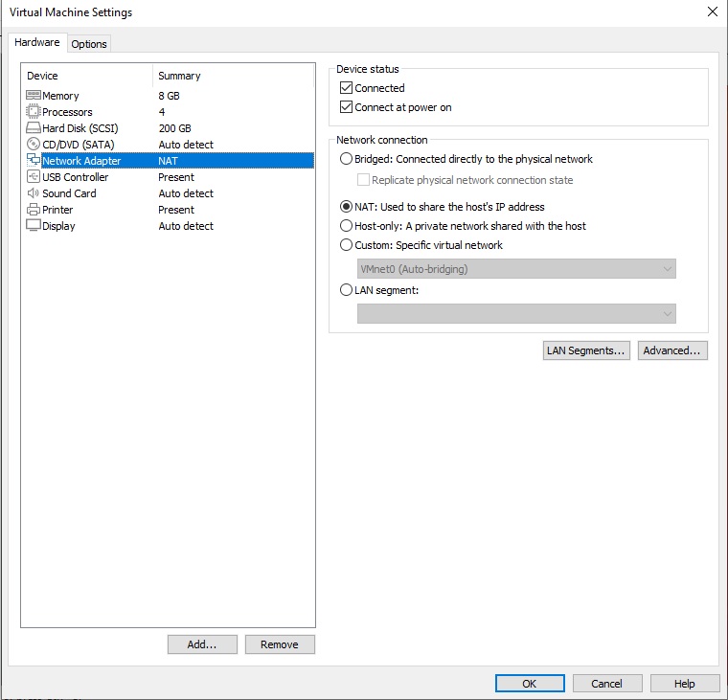Pick the Printer device icon
Viewport: 728px width, 700px height.
[34, 210]
